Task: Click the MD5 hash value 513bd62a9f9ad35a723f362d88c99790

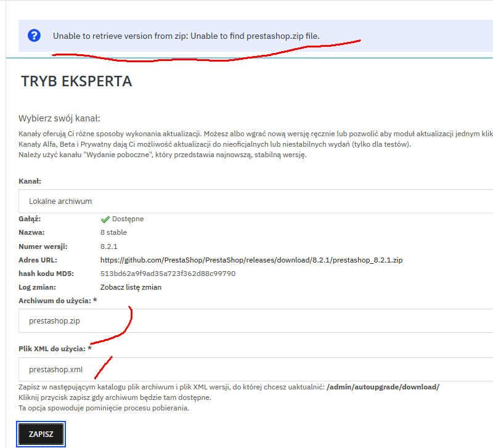Action: tap(168, 274)
